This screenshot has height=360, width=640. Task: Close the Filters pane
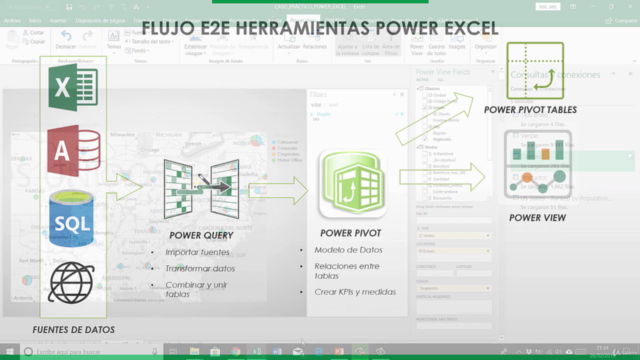point(402,95)
